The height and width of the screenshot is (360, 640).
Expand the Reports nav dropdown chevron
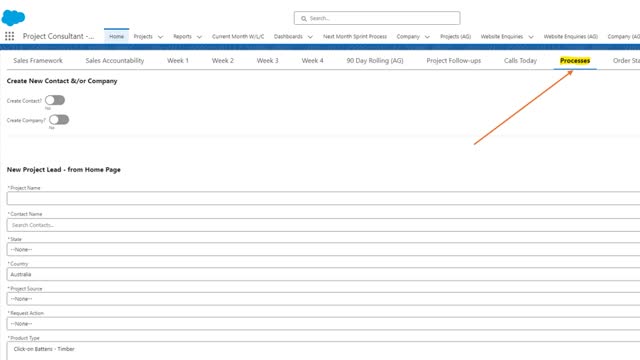[x=199, y=37]
